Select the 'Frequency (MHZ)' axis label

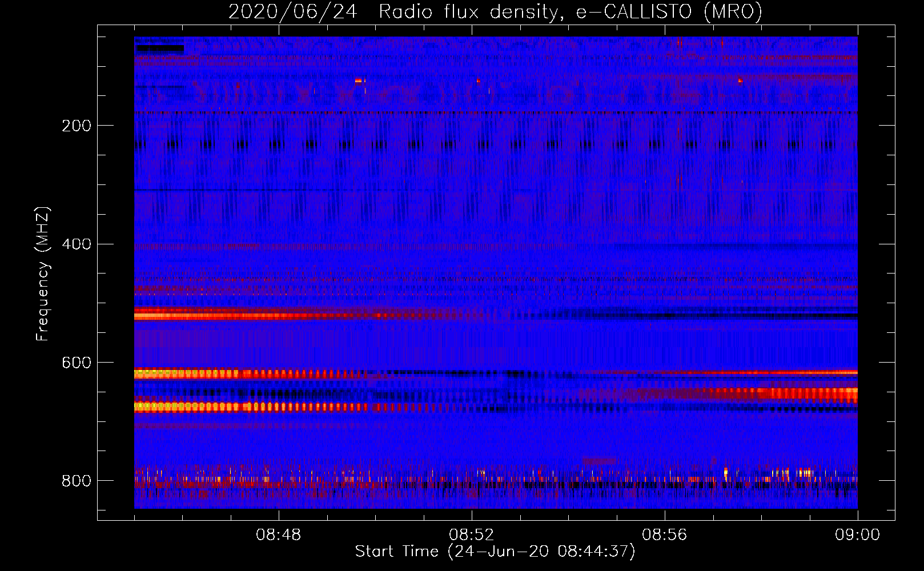(x=43, y=274)
